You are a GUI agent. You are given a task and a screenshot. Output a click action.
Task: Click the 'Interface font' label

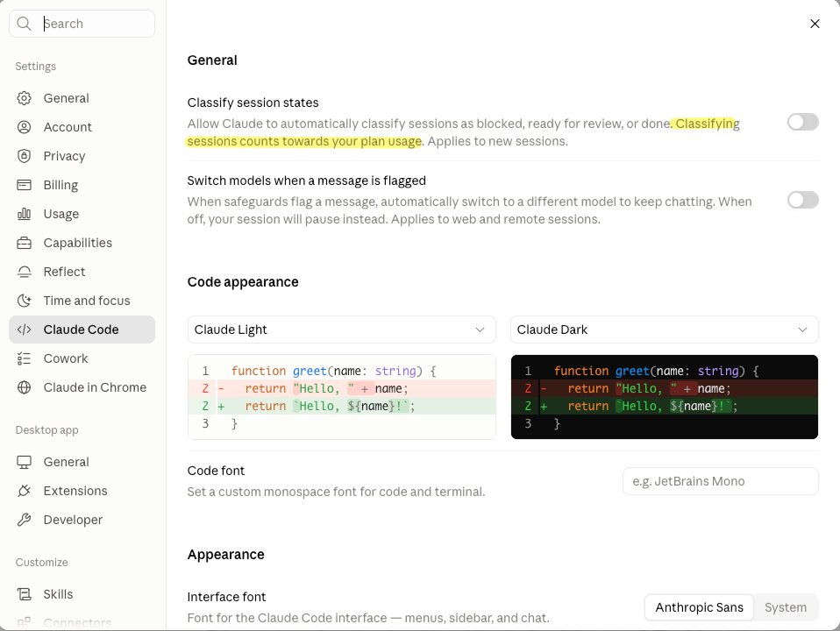(226, 597)
